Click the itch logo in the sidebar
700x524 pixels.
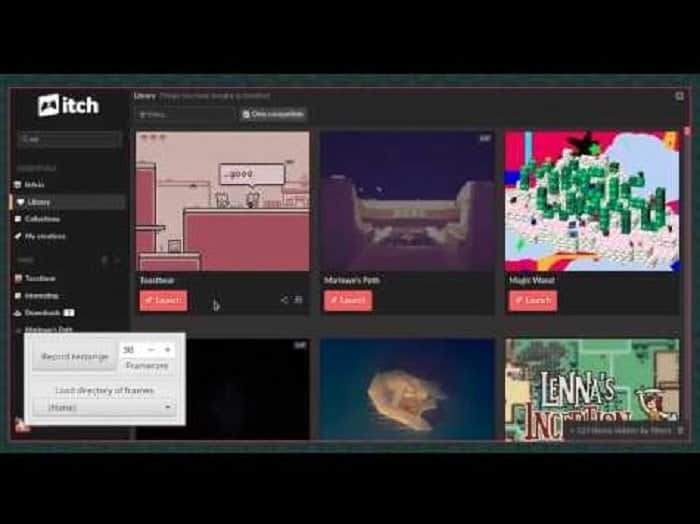point(68,106)
